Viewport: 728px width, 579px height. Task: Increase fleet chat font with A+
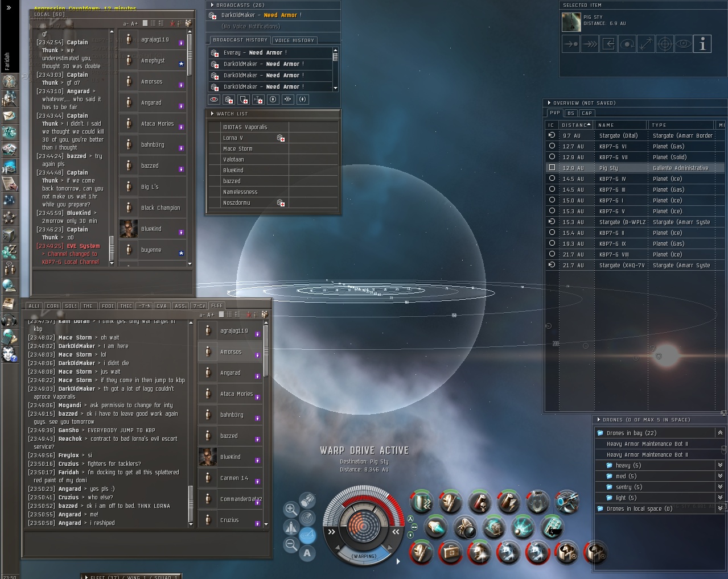[x=211, y=315]
